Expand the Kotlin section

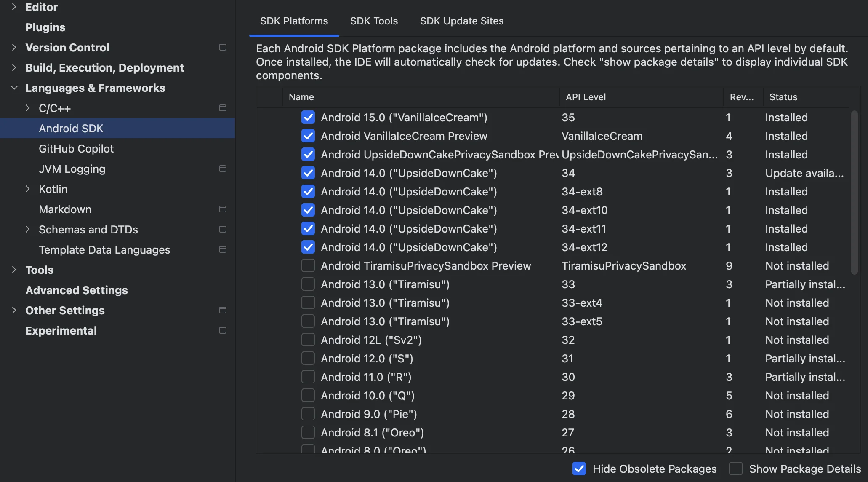point(28,189)
